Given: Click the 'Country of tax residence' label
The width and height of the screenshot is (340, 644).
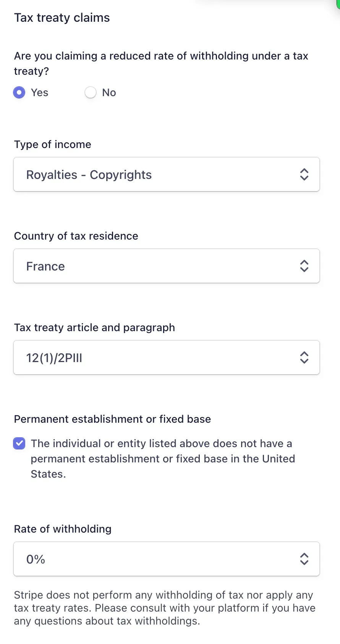Looking at the screenshot, I should pyautogui.click(x=76, y=236).
